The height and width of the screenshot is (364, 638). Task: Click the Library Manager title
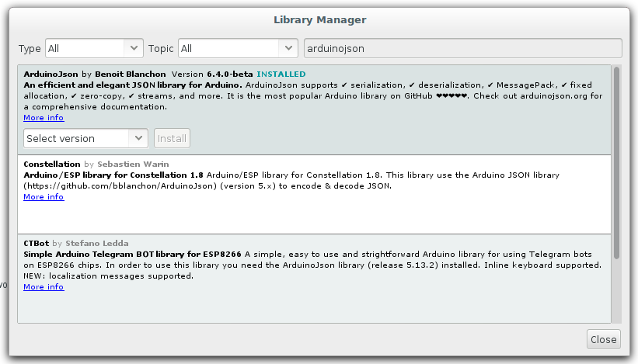click(x=320, y=20)
